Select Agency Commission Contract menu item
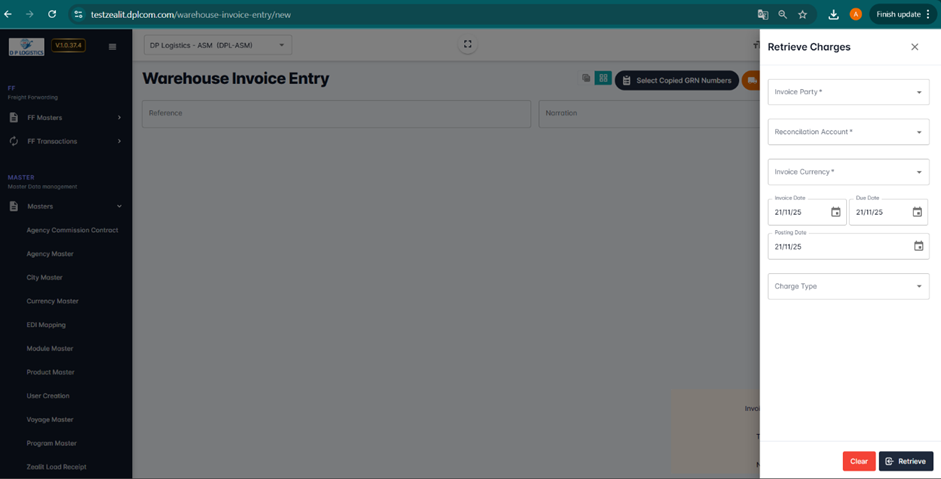 point(72,230)
